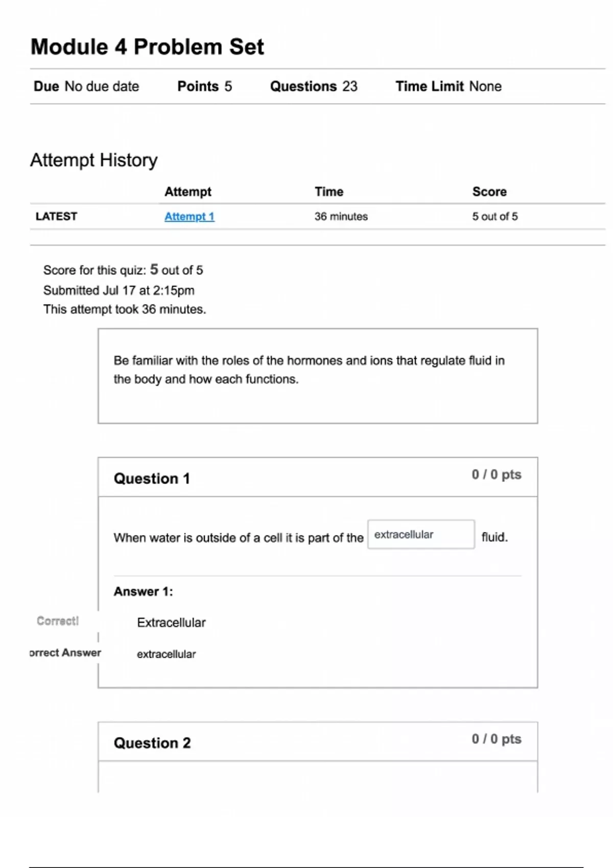Select the Attempt History heading
The height and width of the screenshot is (868, 613).
click(94, 160)
